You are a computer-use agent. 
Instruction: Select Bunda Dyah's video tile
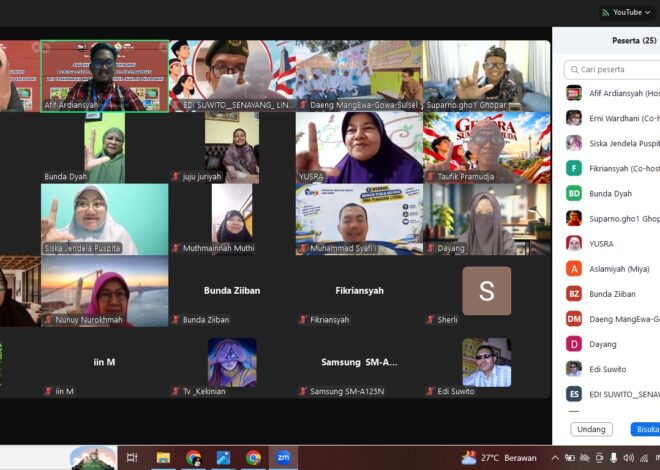[104, 148]
